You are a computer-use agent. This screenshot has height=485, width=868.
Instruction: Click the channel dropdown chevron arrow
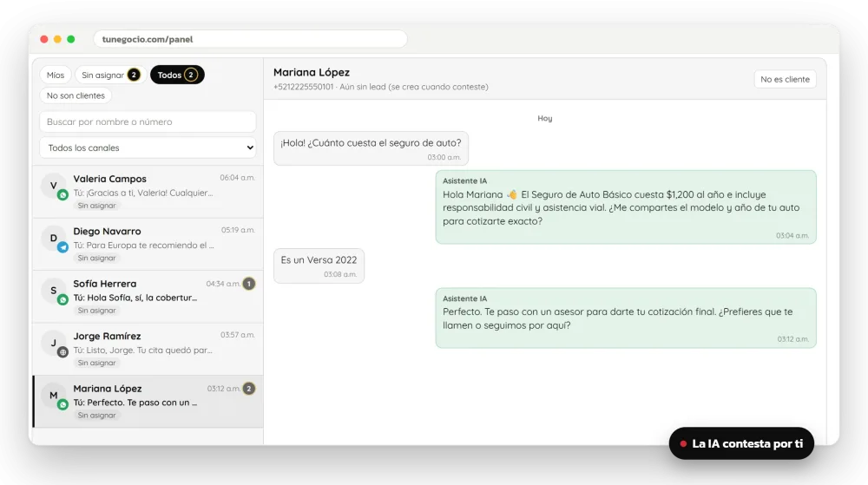pos(250,147)
